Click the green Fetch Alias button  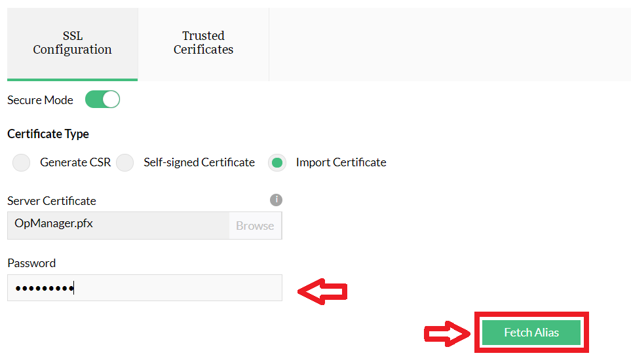[531, 333]
